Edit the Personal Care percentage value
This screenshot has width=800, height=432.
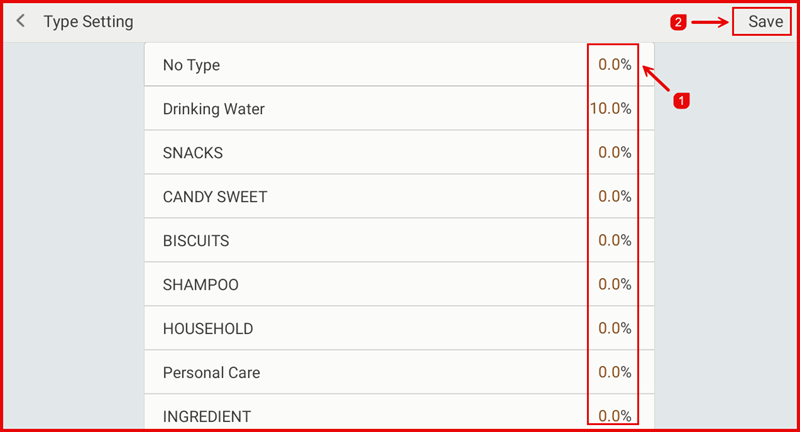(x=614, y=373)
